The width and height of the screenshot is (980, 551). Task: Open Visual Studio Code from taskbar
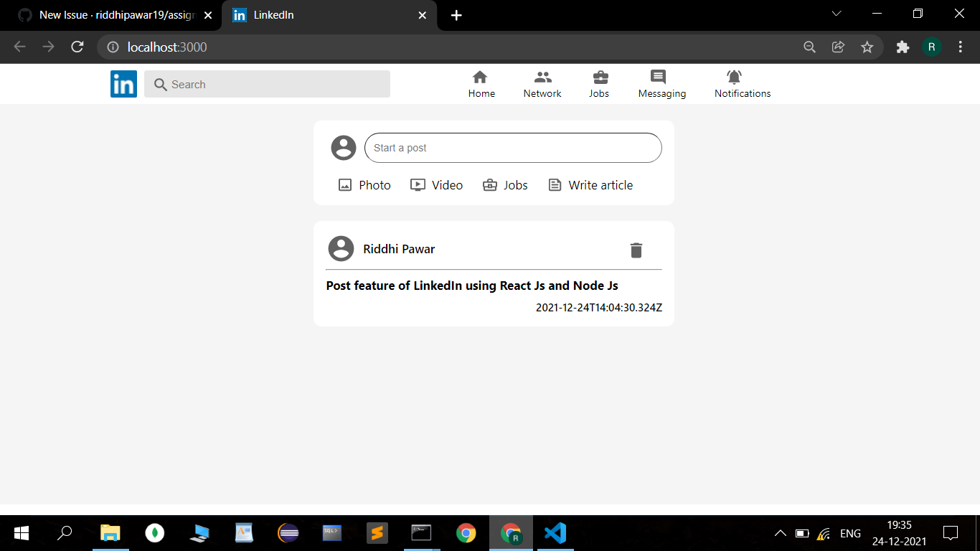click(x=555, y=533)
